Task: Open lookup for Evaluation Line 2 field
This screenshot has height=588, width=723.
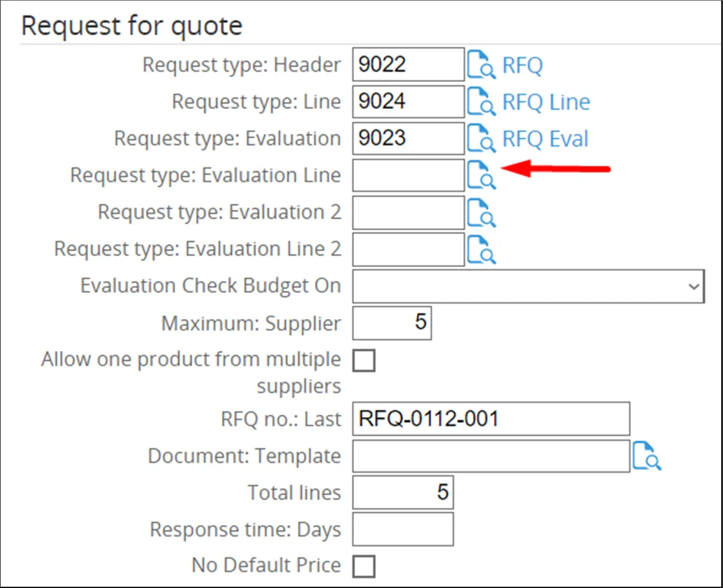Action: point(481,249)
